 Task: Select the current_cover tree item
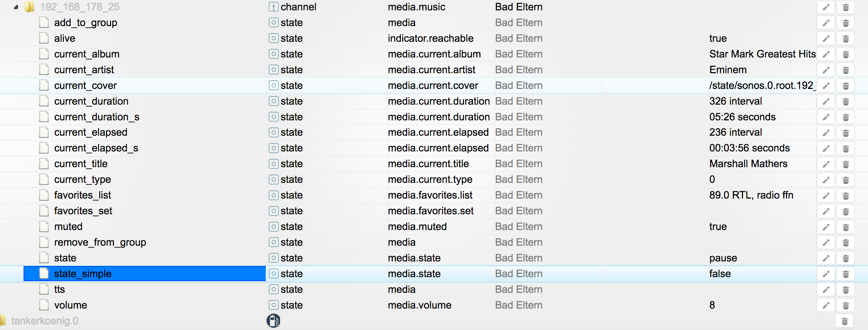[x=85, y=86]
